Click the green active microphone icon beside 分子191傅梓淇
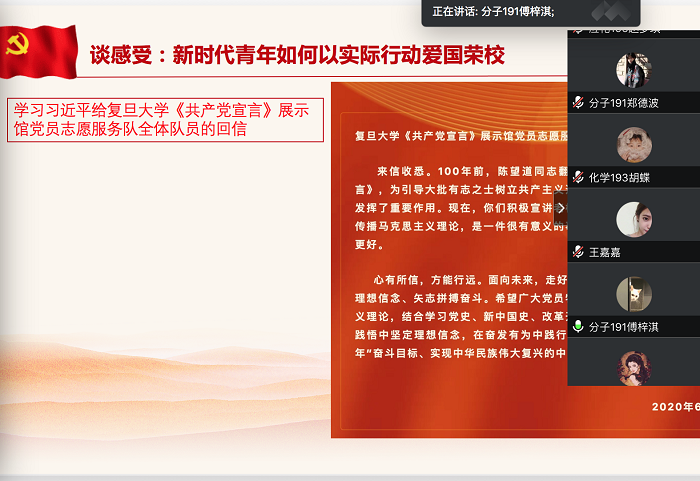This screenshot has height=481, width=700. (x=578, y=326)
